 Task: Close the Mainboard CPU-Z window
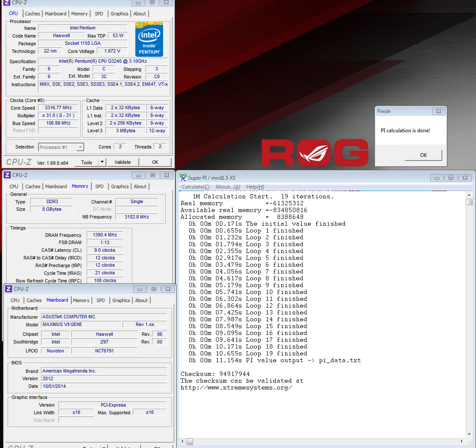pyautogui.click(x=168, y=289)
